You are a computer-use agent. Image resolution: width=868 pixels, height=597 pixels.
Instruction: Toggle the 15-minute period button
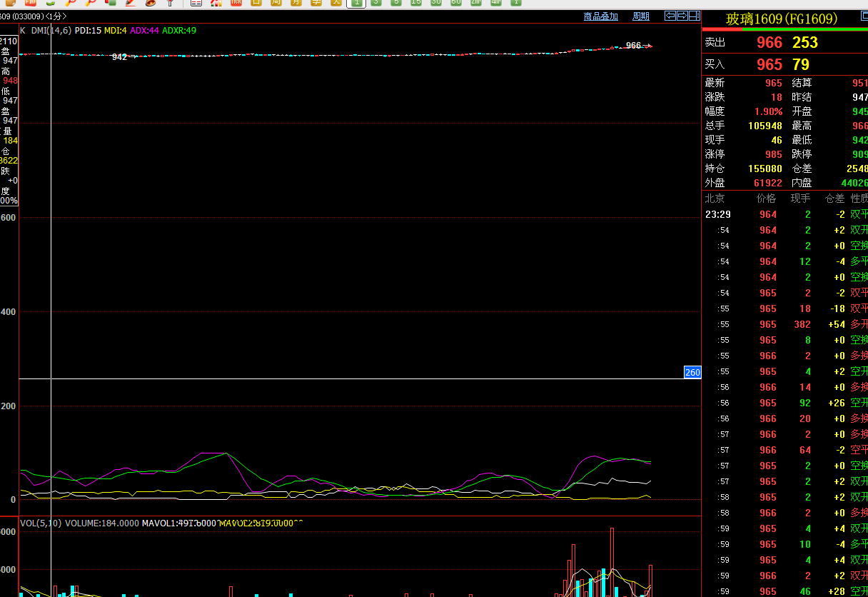(416, 3)
